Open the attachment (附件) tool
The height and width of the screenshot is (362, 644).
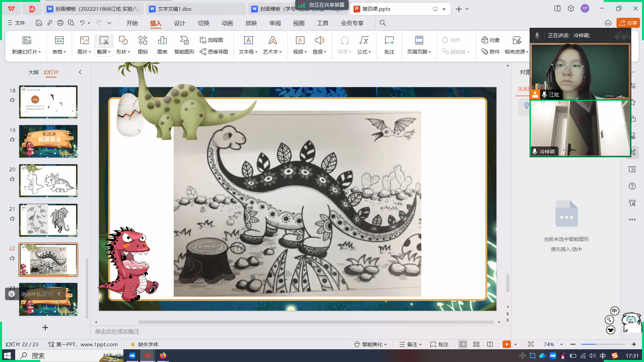[x=490, y=52]
